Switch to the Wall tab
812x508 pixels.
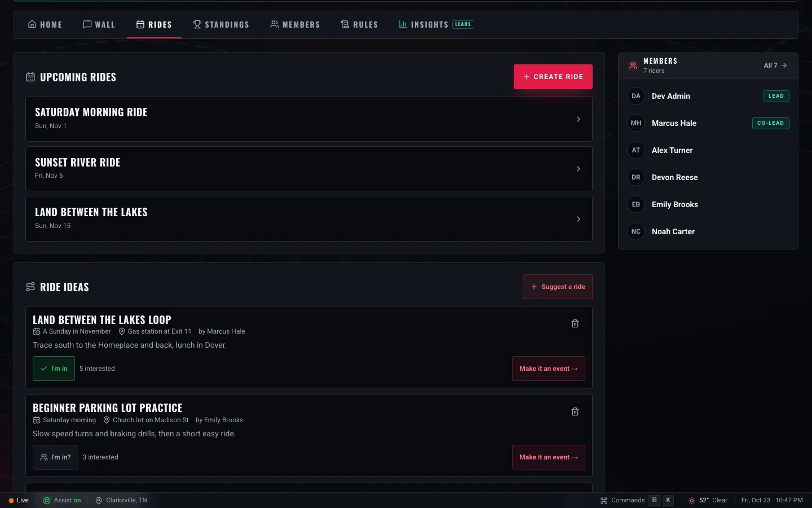99,25
